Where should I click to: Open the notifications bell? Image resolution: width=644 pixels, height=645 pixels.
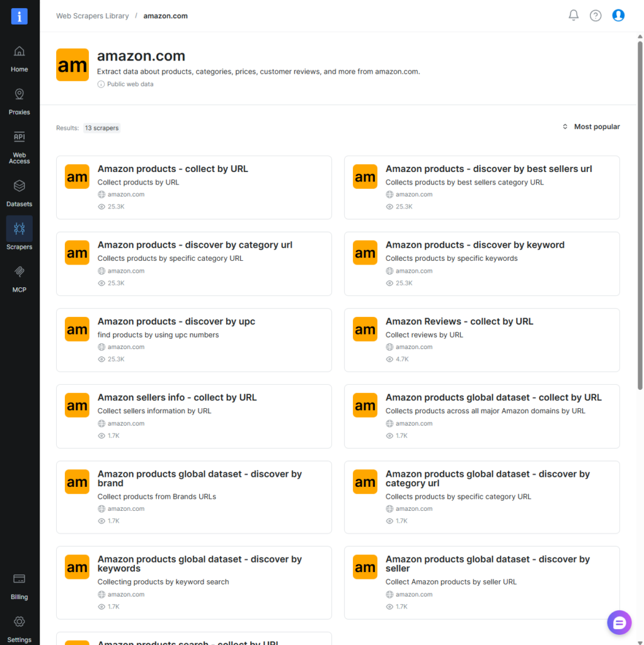coord(573,16)
